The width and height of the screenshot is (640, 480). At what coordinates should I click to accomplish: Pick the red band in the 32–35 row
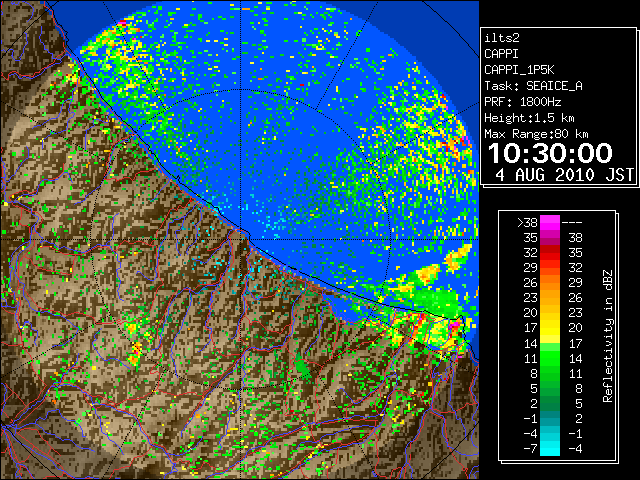pos(550,253)
